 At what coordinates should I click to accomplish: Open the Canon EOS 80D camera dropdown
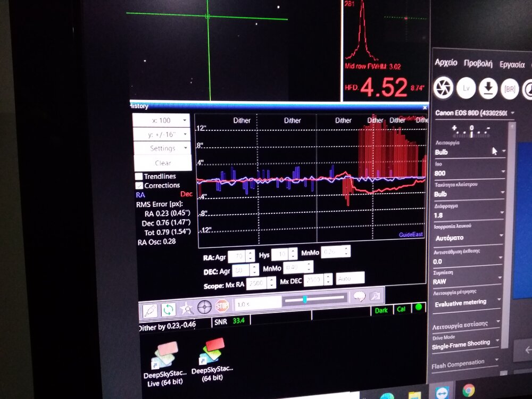[475, 113]
